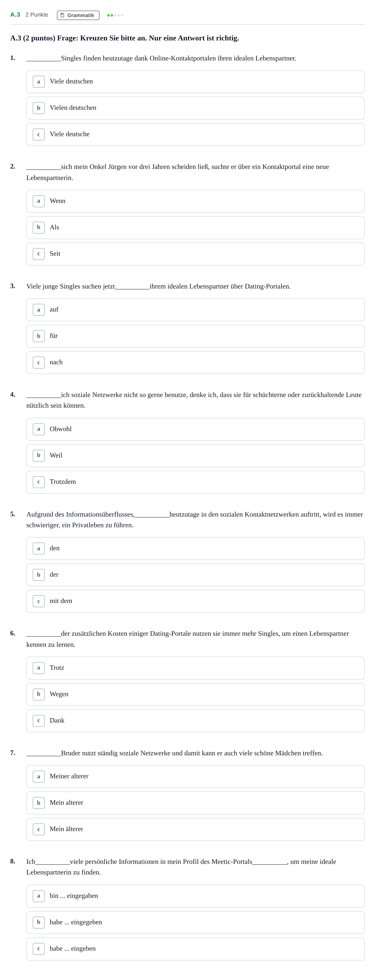The image size is (375, 980).
Task: Choose 'der' in question 5
Action: [195, 575]
